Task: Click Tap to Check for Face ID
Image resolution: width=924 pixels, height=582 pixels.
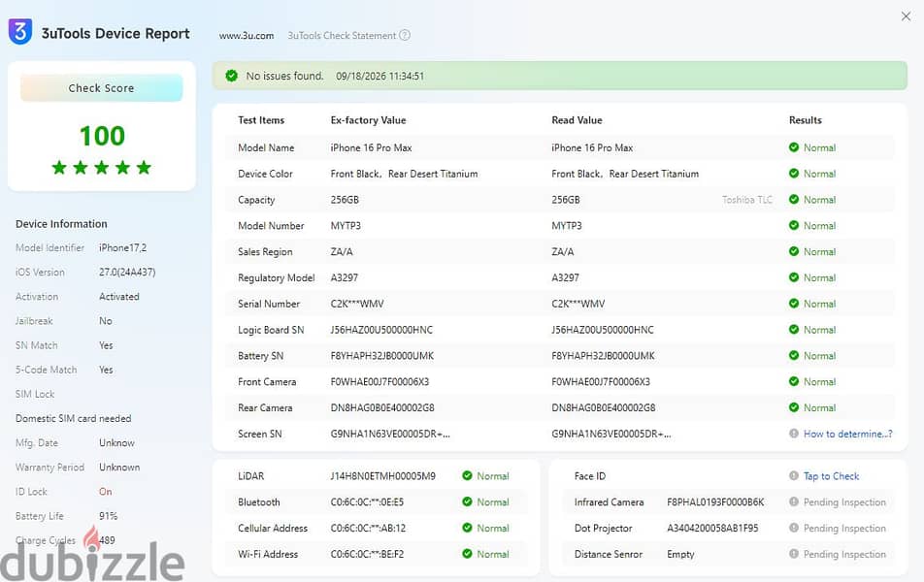Action: coord(832,476)
